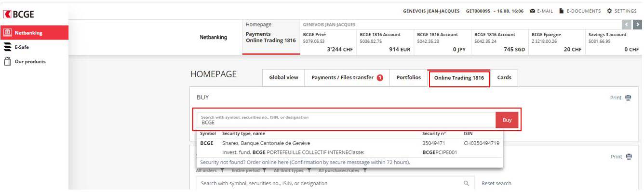Image resolution: width=644 pixels, height=192 pixels.
Task: Open the Entire period filter
Action: click(248, 170)
